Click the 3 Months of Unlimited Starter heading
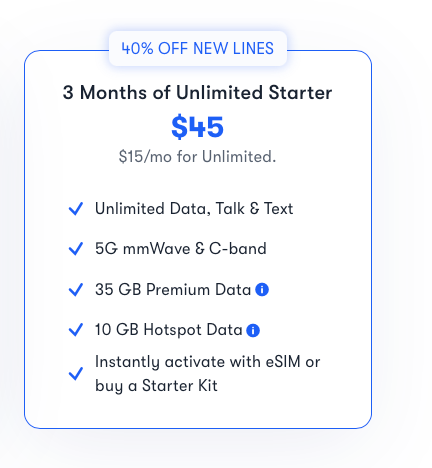 click(197, 92)
